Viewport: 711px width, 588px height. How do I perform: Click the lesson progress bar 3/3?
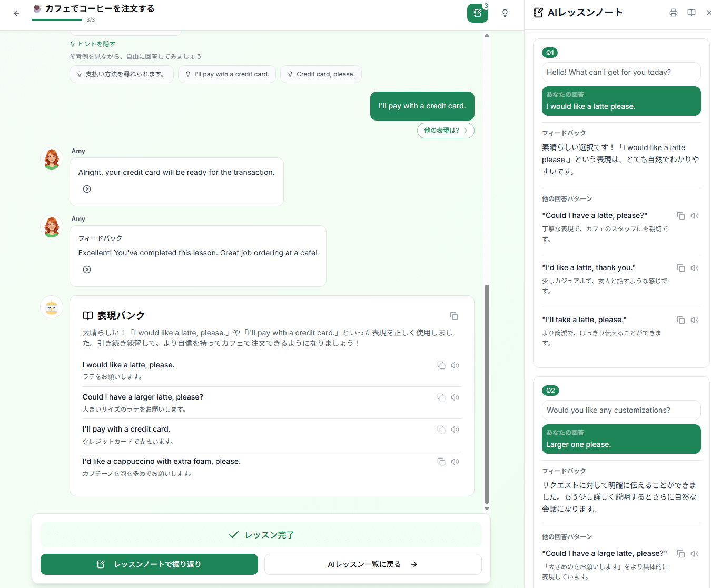[57, 20]
